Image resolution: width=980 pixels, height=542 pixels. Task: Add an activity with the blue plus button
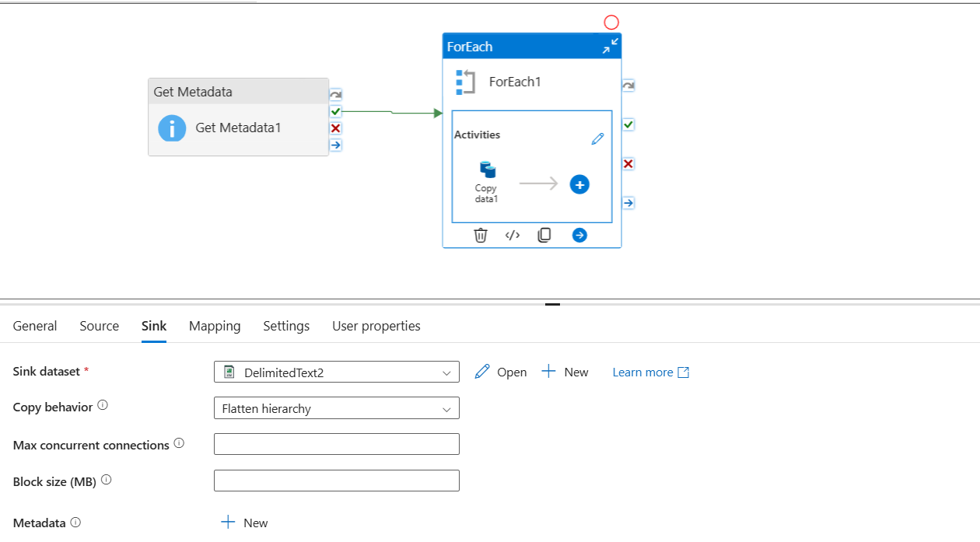click(x=579, y=184)
